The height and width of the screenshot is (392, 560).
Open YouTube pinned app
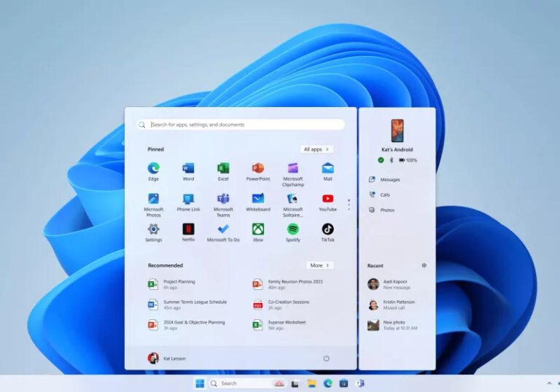pos(327,199)
